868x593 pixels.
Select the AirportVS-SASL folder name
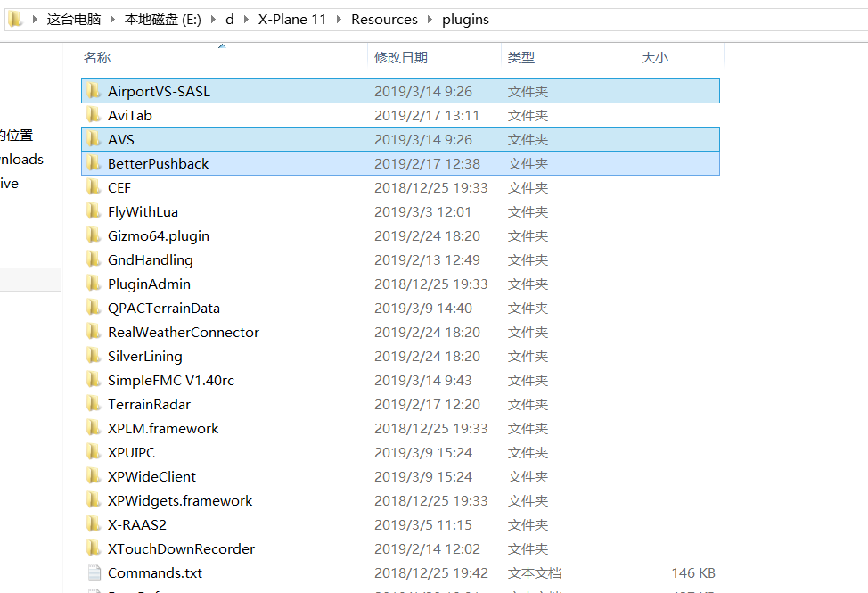coord(159,91)
